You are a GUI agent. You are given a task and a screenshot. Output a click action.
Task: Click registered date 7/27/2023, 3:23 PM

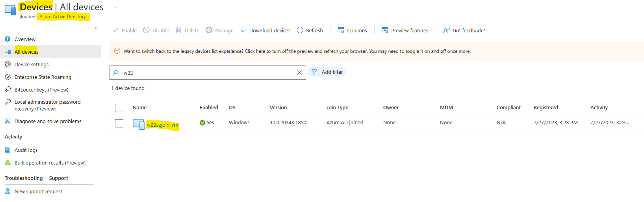click(555, 123)
